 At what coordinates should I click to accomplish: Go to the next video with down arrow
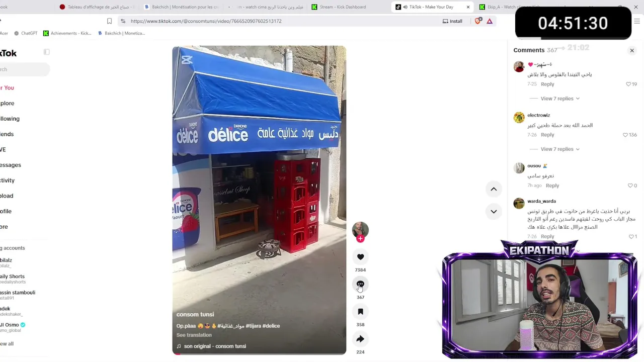(x=494, y=212)
